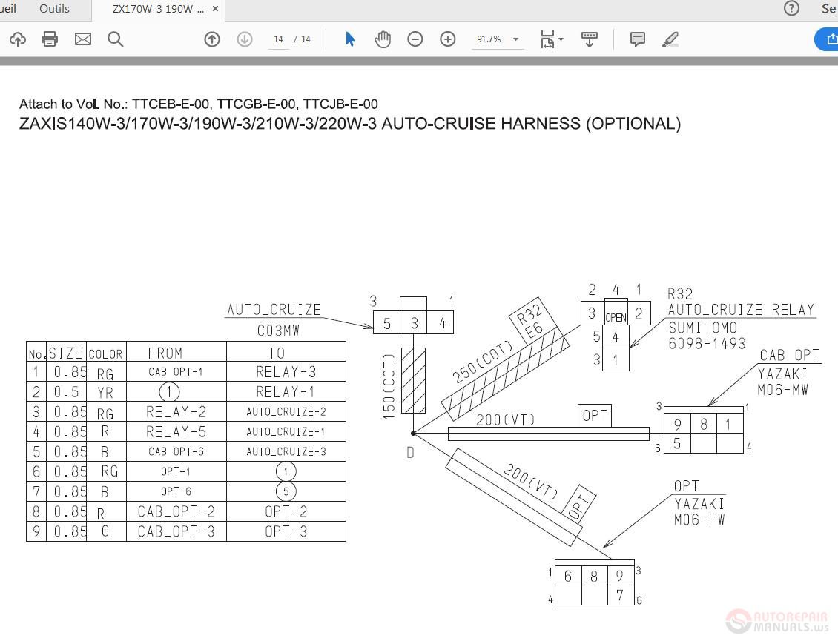
Task: Select the highlighter pen tool
Action: click(x=670, y=39)
